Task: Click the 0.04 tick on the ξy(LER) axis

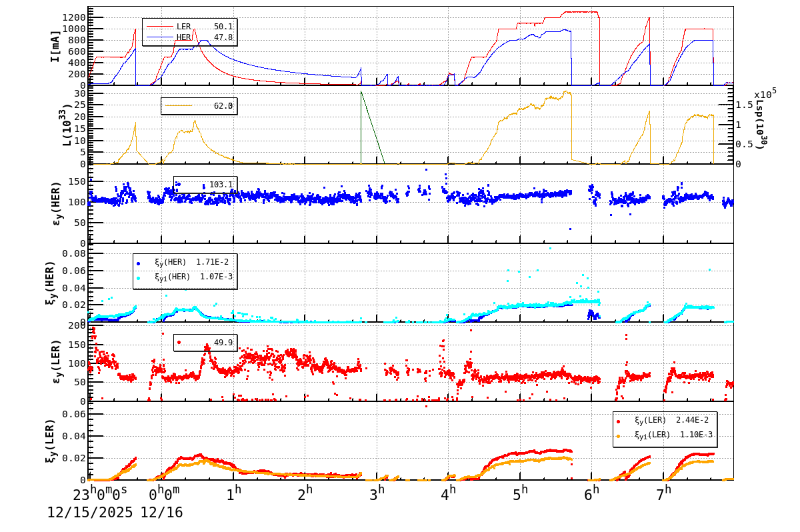Action: (x=73, y=436)
